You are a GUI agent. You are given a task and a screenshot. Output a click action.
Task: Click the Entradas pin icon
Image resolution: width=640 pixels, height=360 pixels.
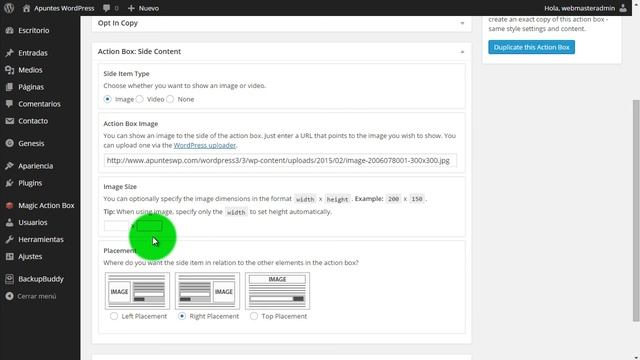click(10, 53)
